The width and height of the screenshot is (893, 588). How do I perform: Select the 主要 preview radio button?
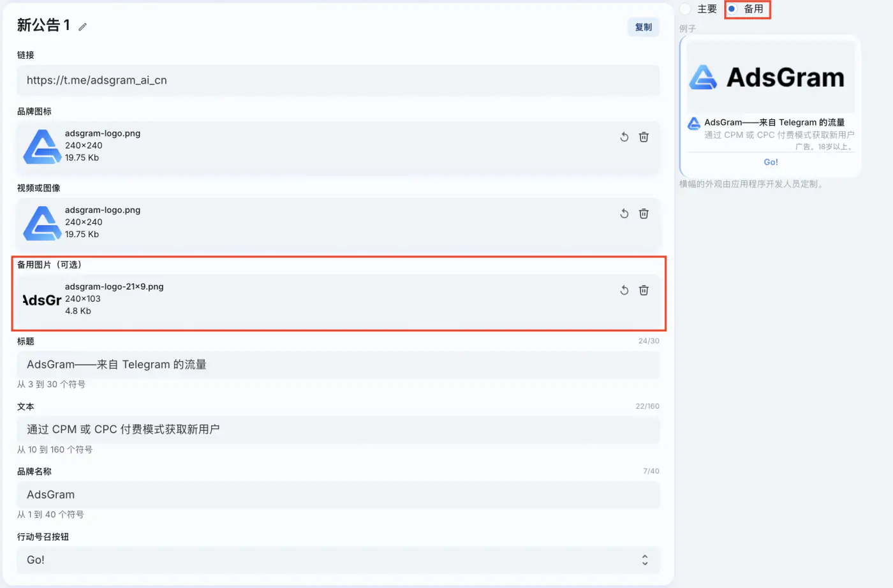pos(686,9)
